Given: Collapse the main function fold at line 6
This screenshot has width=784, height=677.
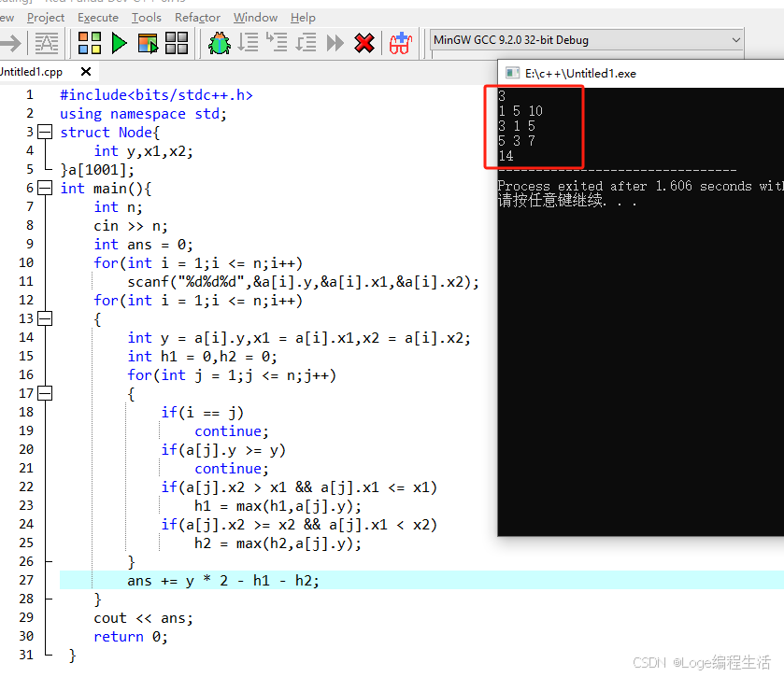Looking at the screenshot, I should click(45, 189).
